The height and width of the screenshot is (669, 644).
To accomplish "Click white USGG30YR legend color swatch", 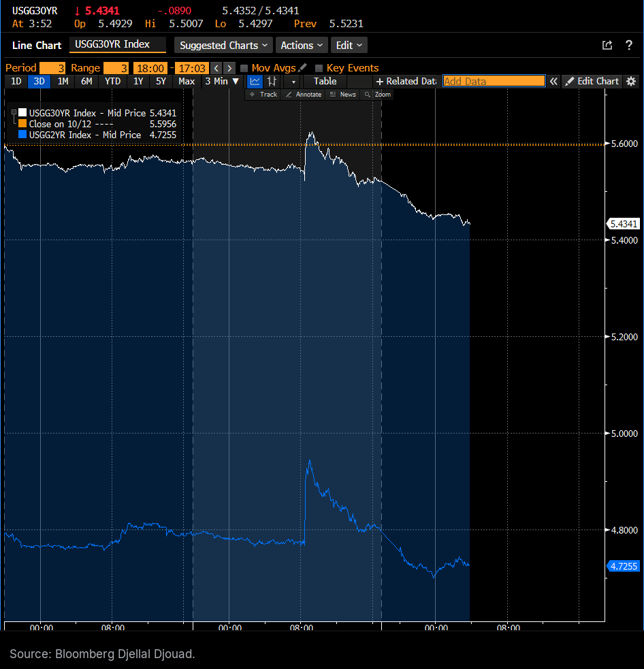I will pyautogui.click(x=22, y=113).
